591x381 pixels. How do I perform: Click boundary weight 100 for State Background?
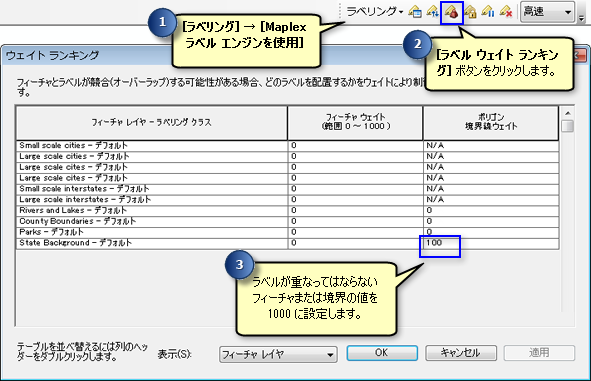pos(491,243)
